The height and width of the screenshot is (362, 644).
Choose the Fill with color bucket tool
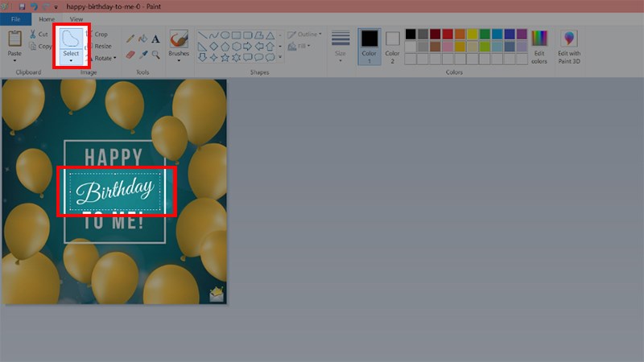(142, 39)
